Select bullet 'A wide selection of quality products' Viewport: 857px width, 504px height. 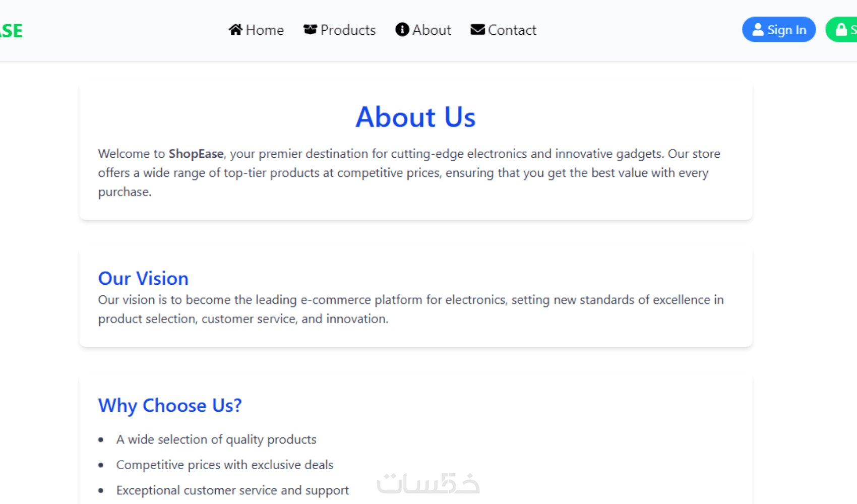click(x=216, y=439)
